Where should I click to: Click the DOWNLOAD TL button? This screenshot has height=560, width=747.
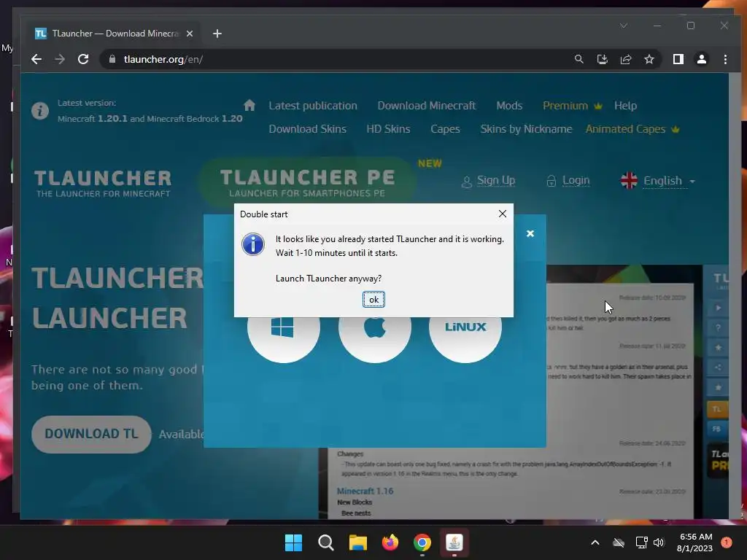click(91, 434)
